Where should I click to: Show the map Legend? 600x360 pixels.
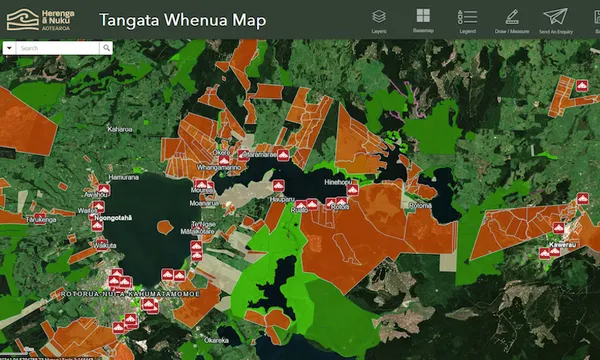coord(467,21)
